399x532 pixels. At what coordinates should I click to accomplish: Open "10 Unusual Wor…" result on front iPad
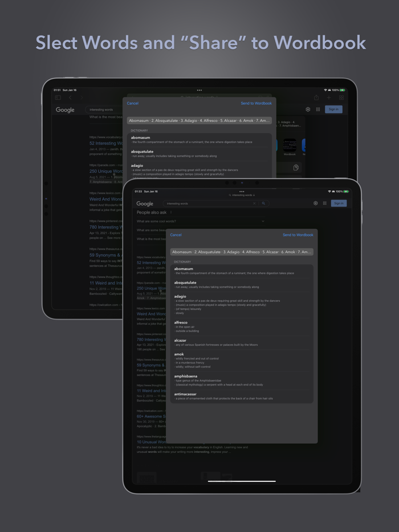[x=151, y=442]
